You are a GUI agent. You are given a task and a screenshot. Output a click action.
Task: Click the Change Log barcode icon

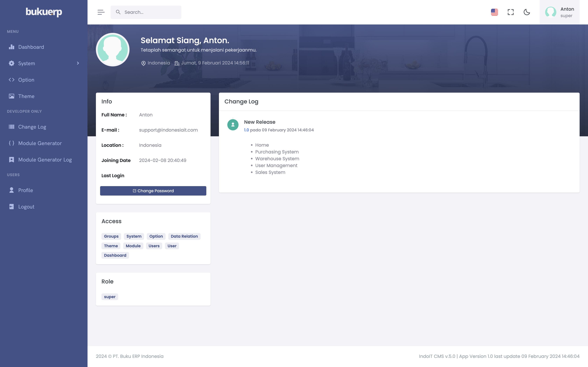[11, 127]
